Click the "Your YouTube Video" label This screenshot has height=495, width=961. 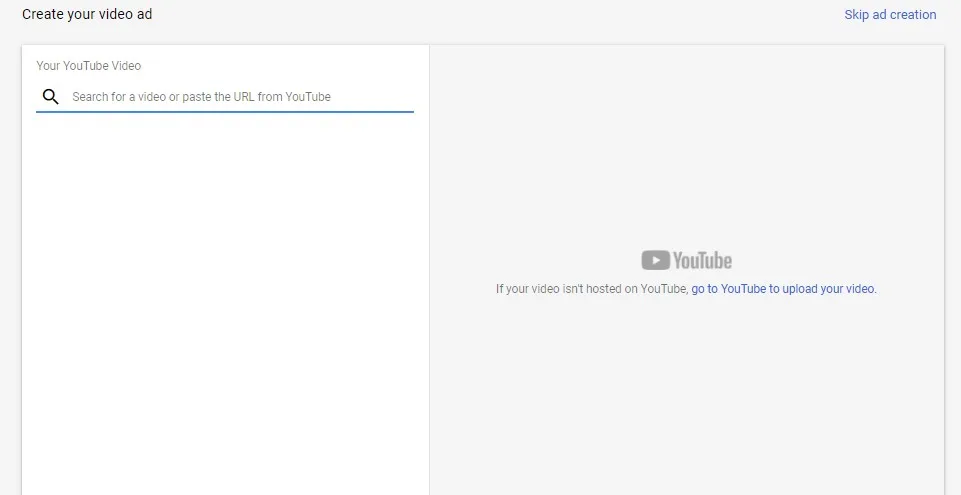pyautogui.click(x=89, y=66)
